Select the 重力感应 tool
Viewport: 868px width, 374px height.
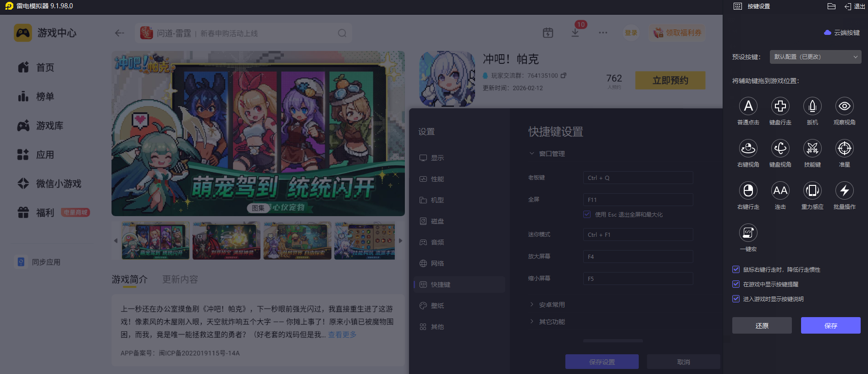812,191
